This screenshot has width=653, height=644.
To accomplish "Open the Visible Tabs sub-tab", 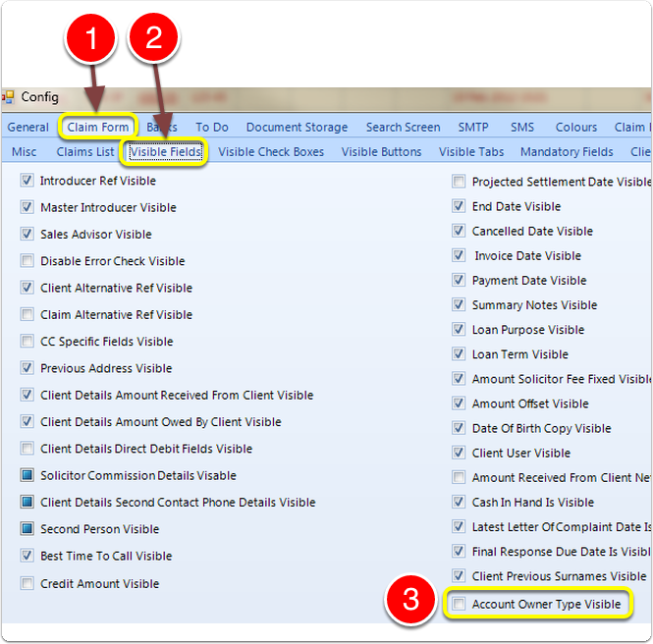I will pos(471,152).
